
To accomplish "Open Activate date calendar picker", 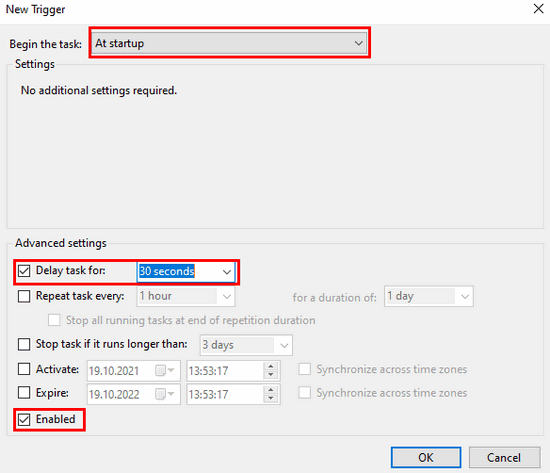I will coord(165,371).
